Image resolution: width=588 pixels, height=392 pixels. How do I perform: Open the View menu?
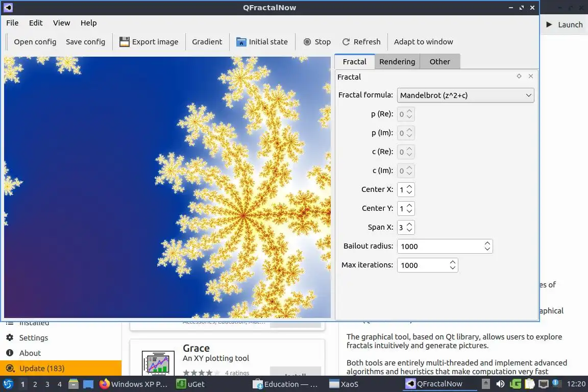pos(61,23)
